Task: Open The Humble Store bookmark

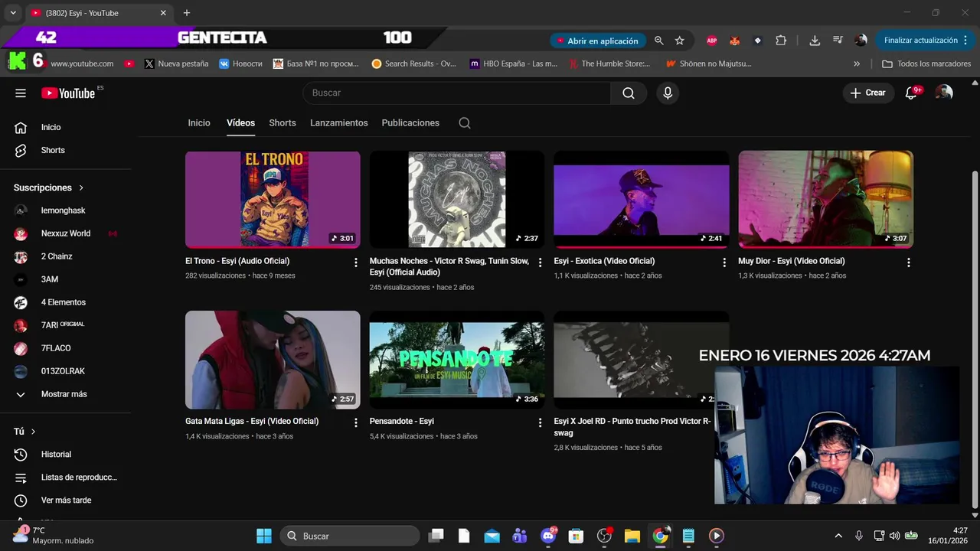Action: pos(610,64)
